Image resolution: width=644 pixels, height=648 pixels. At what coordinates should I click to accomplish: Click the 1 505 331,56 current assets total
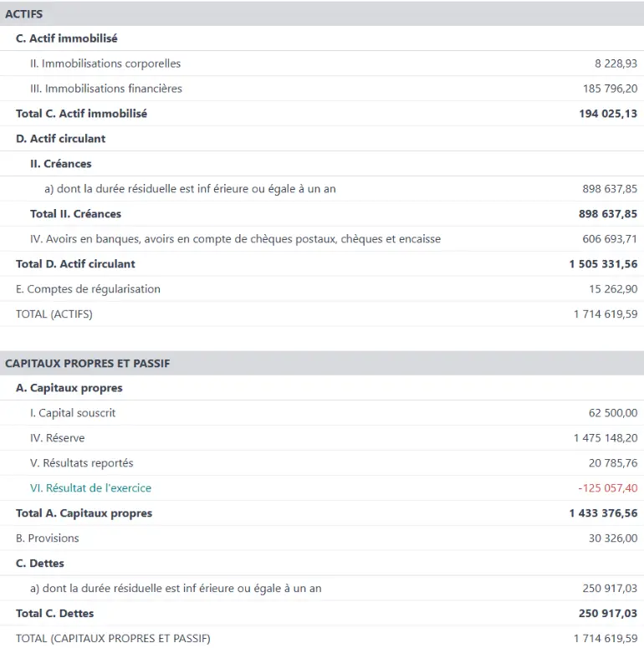coord(603,264)
